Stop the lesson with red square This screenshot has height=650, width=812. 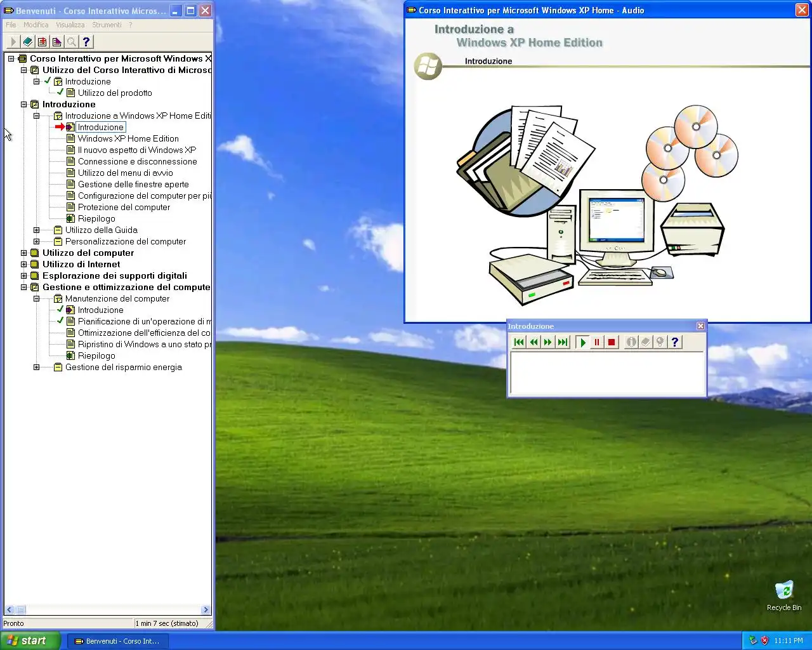(612, 342)
